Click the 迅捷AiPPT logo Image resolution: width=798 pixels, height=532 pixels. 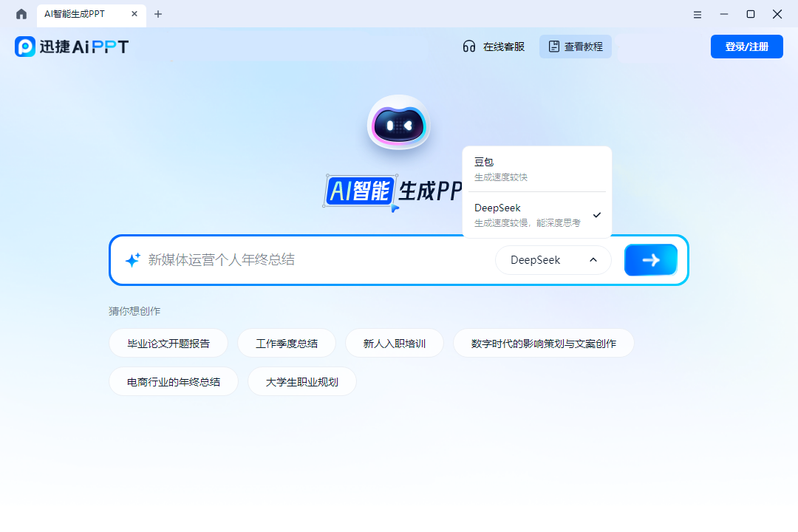click(72, 47)
